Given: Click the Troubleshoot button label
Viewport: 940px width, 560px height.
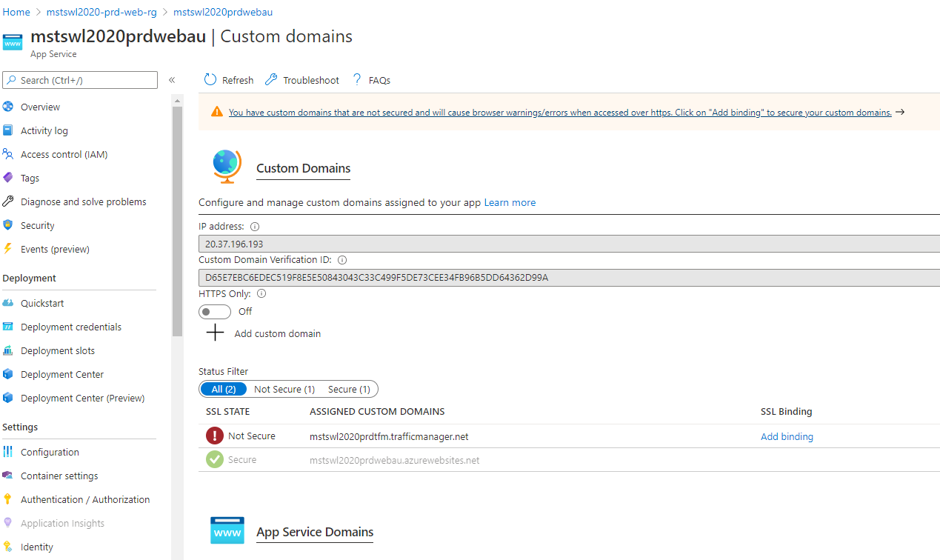Looking at the screenshot, I should tap(311, 80).
